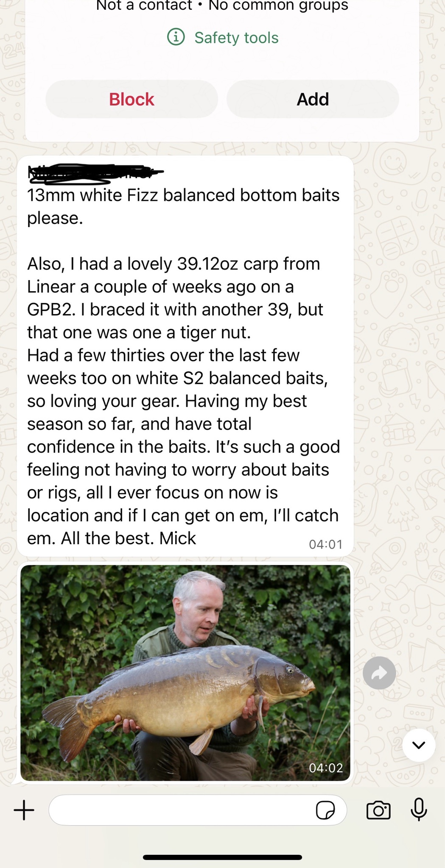Open attachments with the plus icon
The width and height of the screenshot is (445, 868).
[24, 810]
